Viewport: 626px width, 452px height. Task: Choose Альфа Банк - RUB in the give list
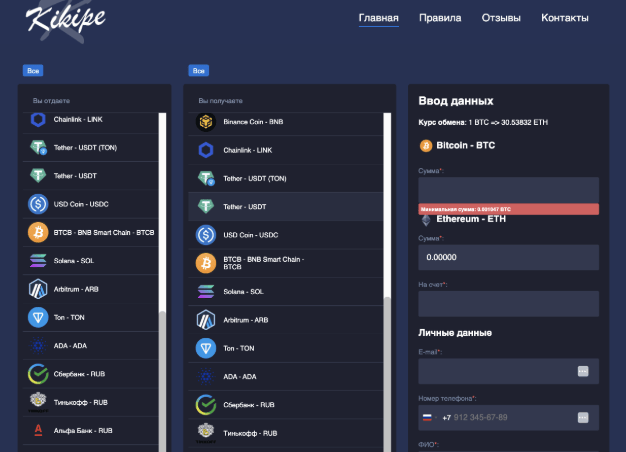[x=91, y=431]
